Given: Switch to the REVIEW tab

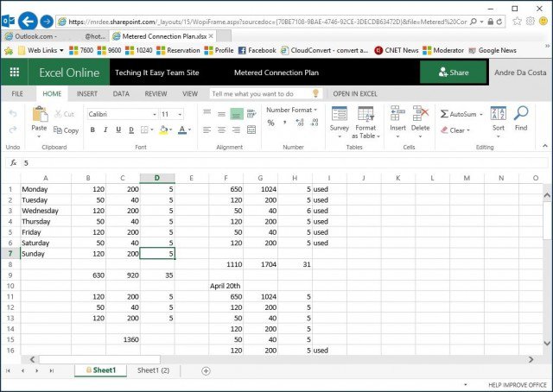Looking at the screenshot, I should point(156,94).
